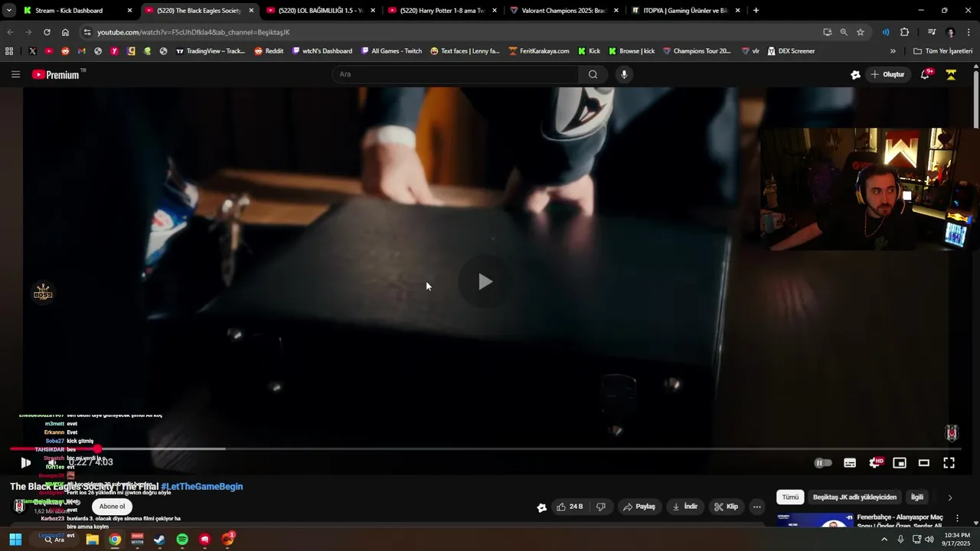The image size is (980, 551).
Task: Subscribe with the Abone ol button
Action: (112, 507)
